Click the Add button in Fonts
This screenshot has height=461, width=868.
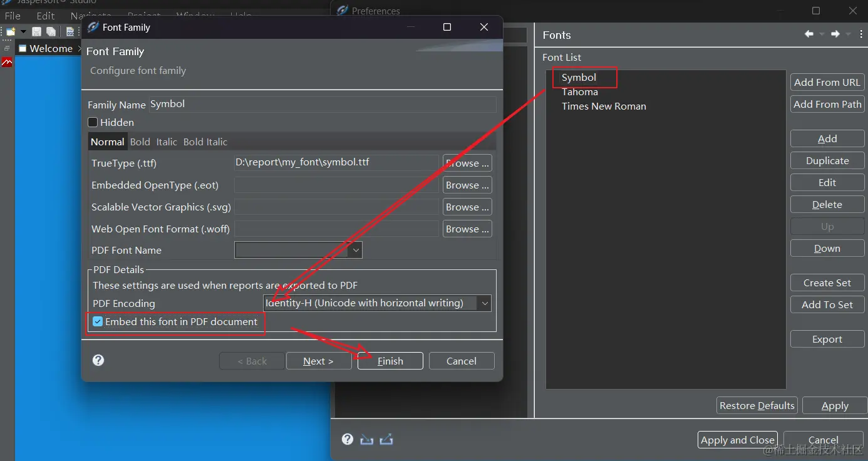tap(827, 138)
